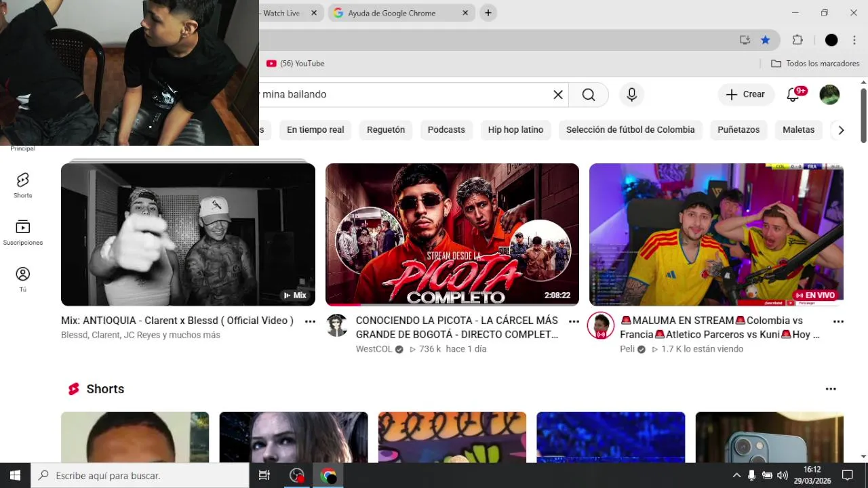Open Shorts in the YouTube sidebar
The width and height of the screenshot is (868, 488).
[x=22, y=185]
